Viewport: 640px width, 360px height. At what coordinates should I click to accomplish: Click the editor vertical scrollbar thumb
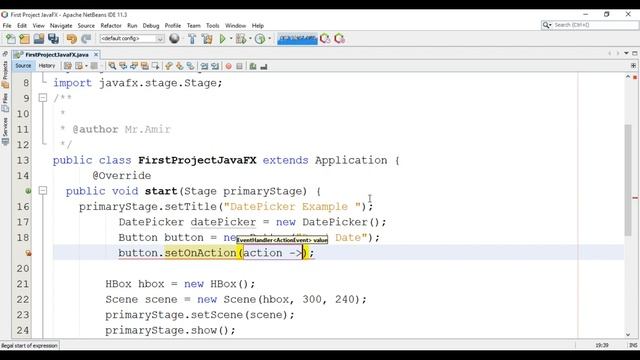click(x=628, y=180)
